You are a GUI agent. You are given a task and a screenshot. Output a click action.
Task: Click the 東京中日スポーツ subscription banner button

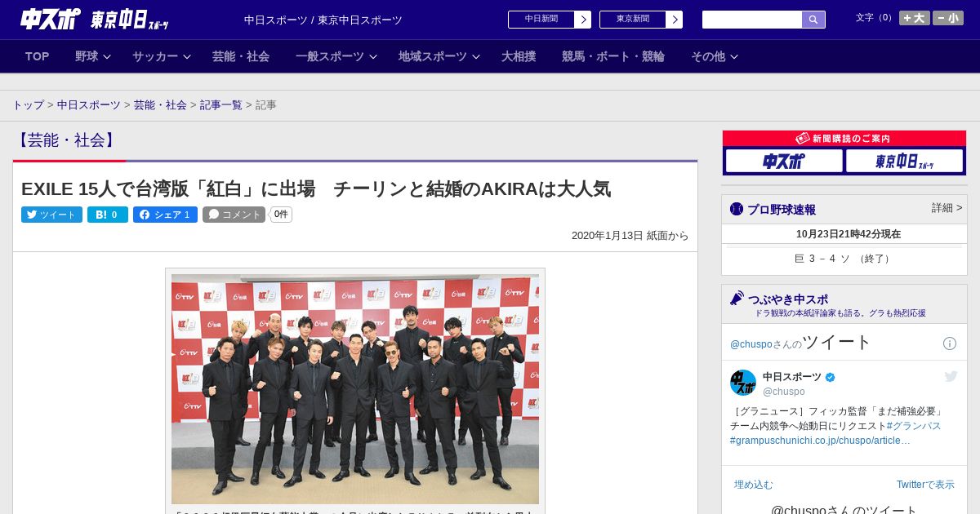[x=904, y=161]
